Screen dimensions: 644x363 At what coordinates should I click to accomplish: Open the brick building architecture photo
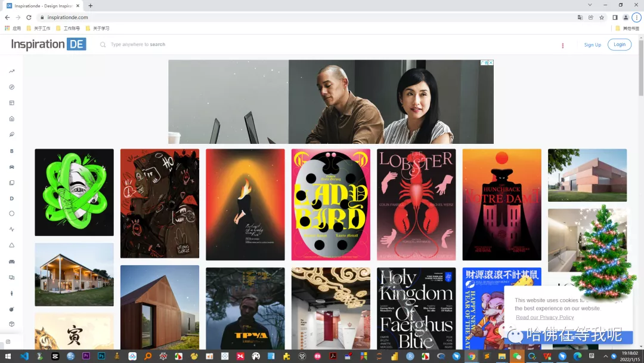coord(587,175)
